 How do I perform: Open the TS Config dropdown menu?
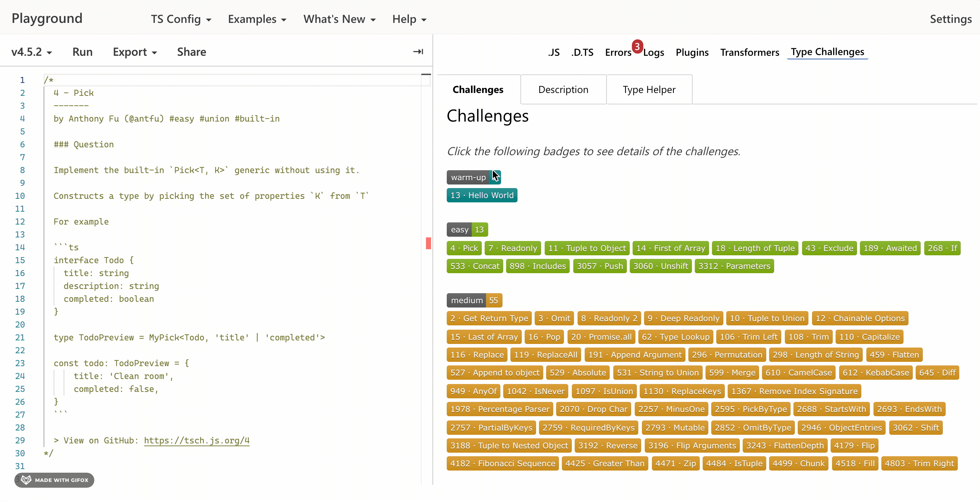point(181,19)
